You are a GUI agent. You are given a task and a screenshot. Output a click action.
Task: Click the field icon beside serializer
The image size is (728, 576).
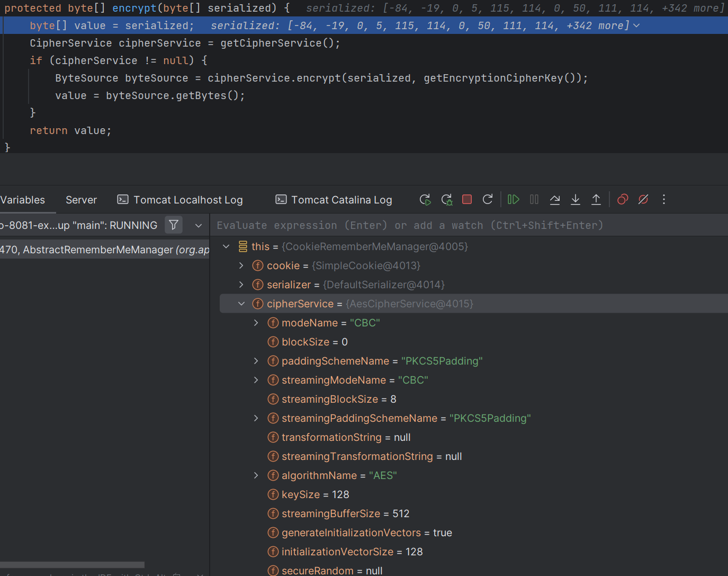tap(258, 285)
